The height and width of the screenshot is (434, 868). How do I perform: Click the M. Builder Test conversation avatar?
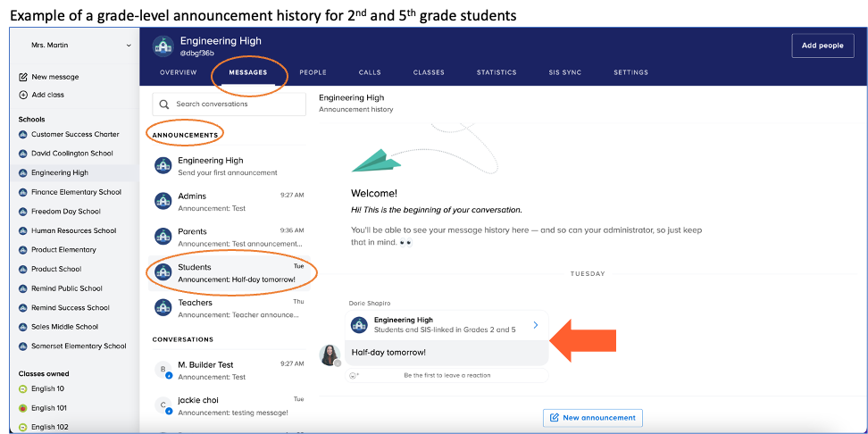tap(163, 370)
